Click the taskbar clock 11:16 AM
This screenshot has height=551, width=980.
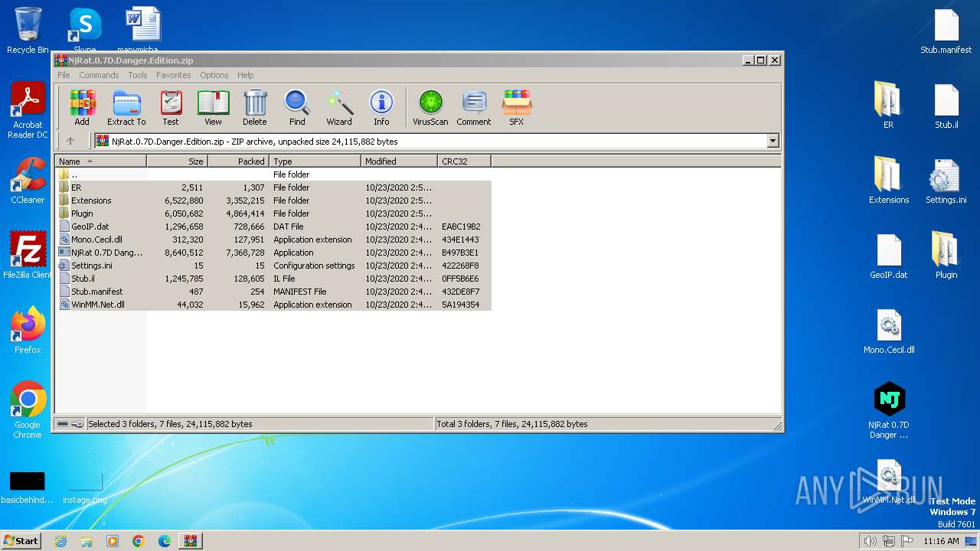point(941,541)
